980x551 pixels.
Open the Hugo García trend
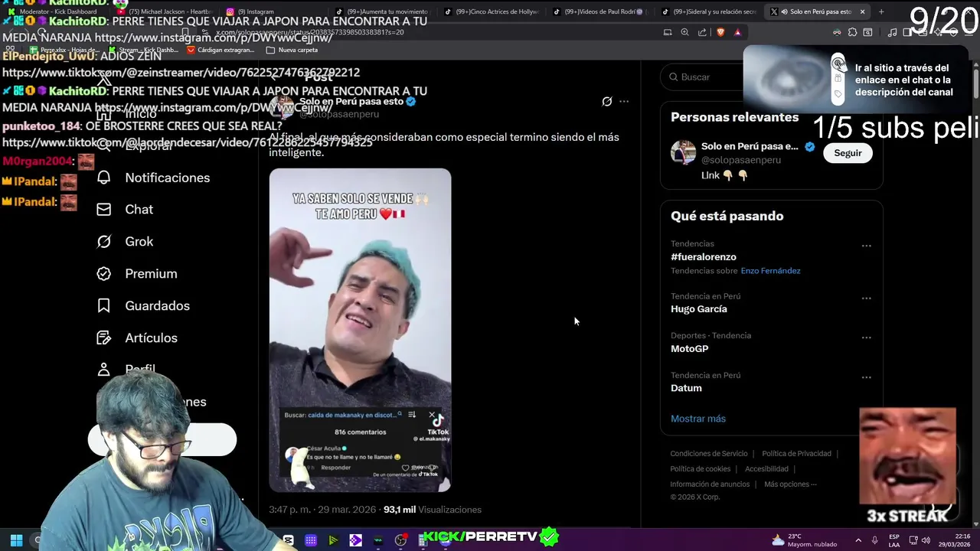point(699,309)
